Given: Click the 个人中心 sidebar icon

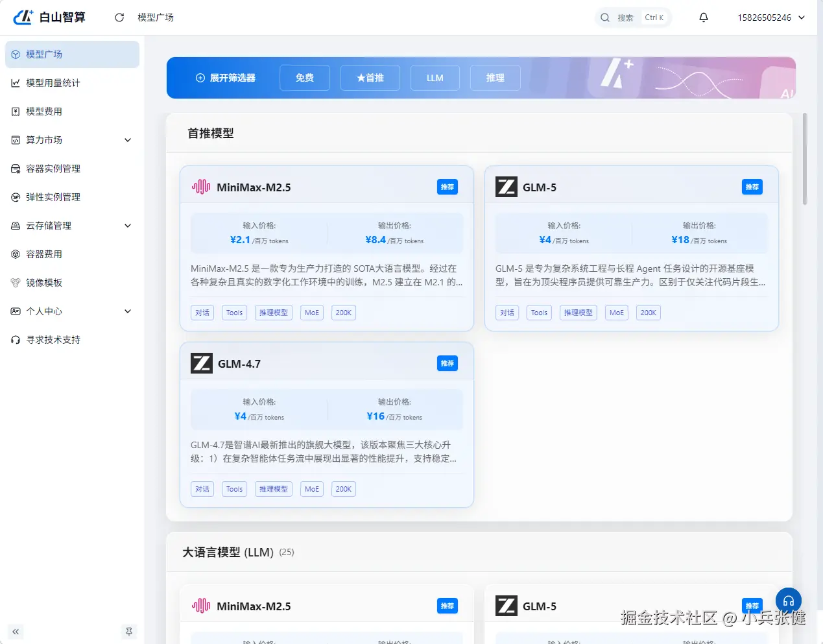Looking at the screenshot, I should point(16,311).
